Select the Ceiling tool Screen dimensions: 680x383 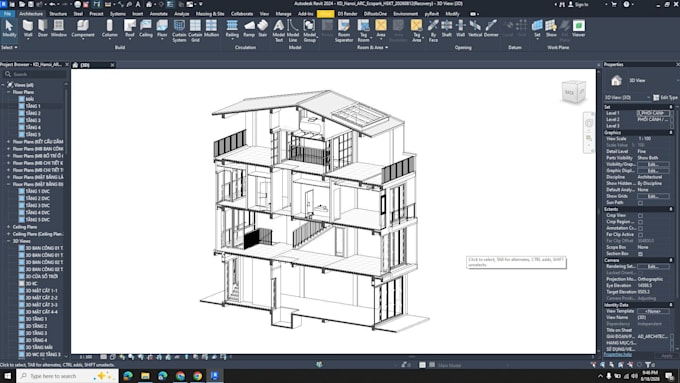(x=146, y=29)
